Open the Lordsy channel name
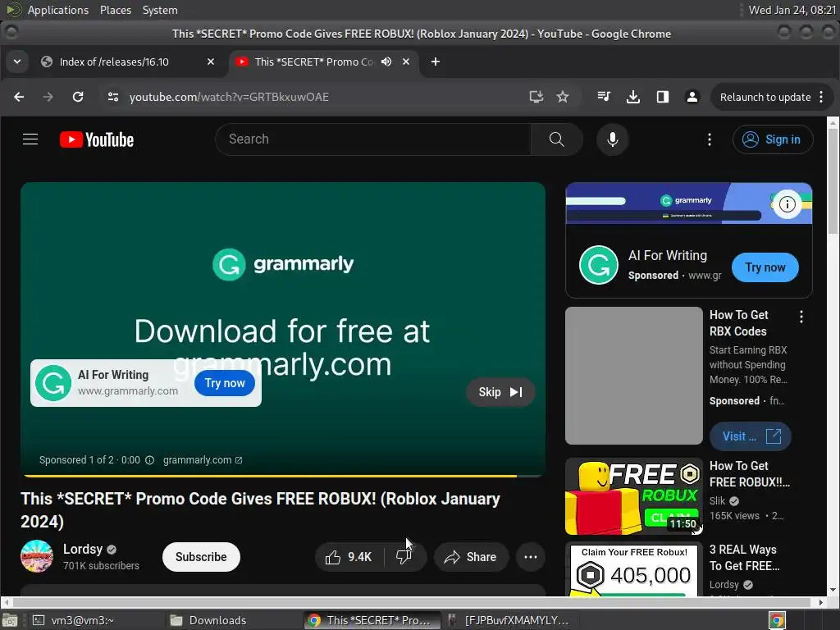This screenshot has height=630, width=840. (x=83, y=549)
